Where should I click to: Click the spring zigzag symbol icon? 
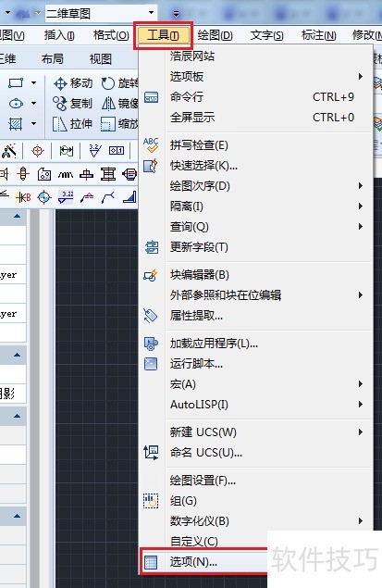(66, 174)
